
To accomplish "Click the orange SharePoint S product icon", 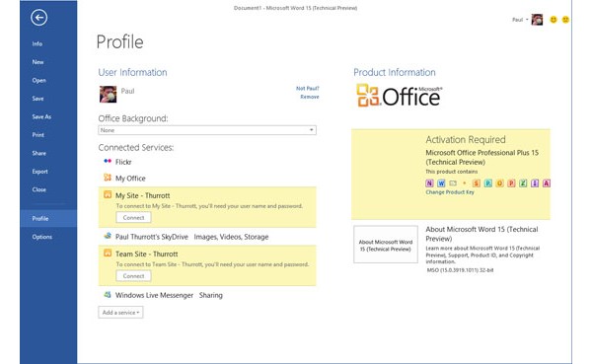I will tap(477, 183).
